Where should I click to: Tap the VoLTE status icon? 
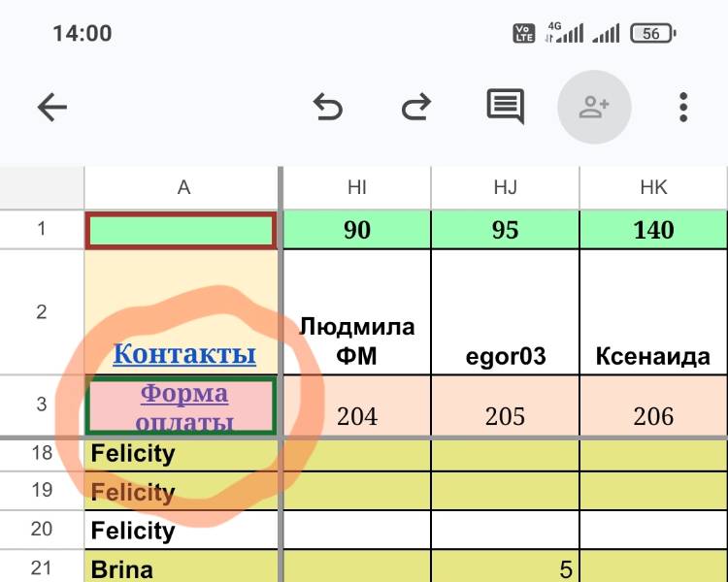pos(524,33)
